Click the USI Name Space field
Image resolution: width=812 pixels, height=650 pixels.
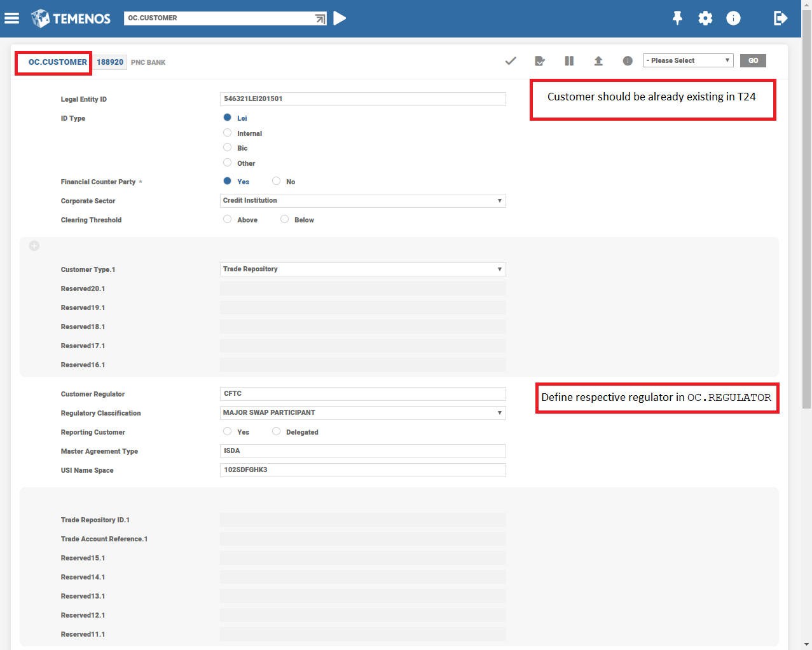pyautogui.click(x=362, y=470)
